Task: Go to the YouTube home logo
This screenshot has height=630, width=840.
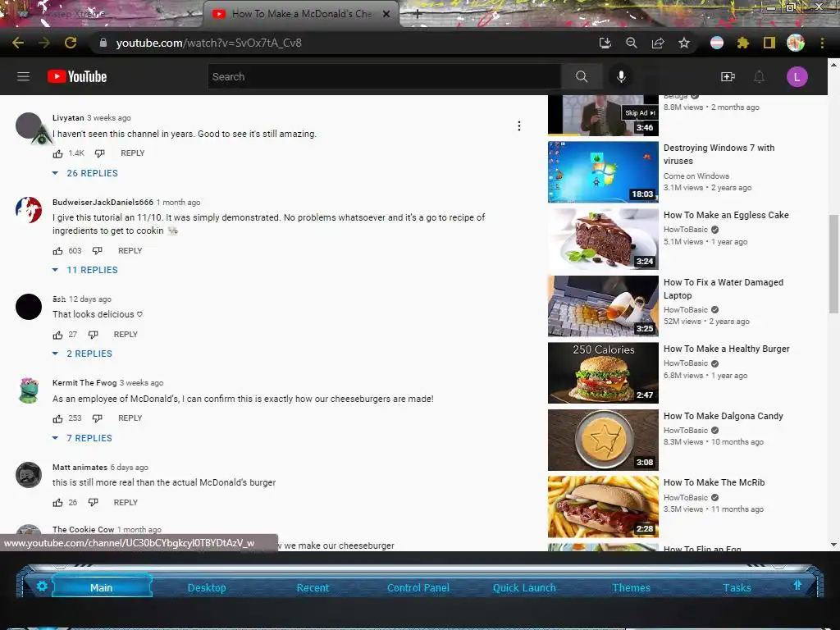Action: pos(77,76)
